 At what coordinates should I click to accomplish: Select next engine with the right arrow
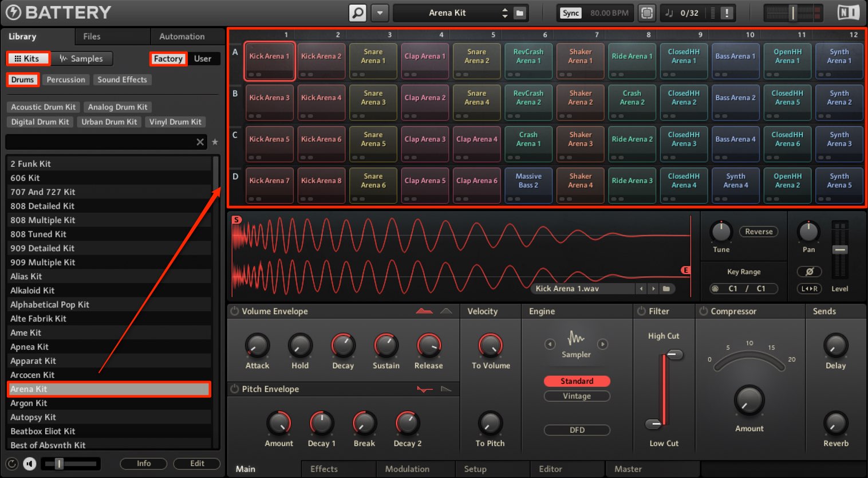[602, 344]
